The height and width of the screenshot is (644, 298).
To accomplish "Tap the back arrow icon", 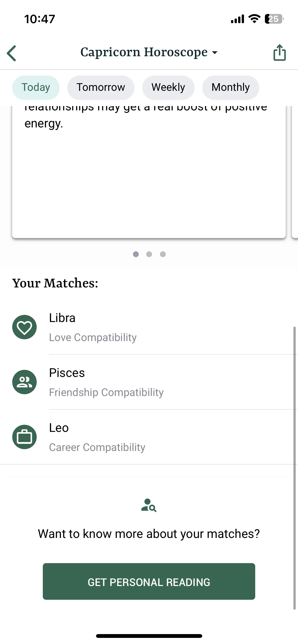I will [x=11, y=53].
